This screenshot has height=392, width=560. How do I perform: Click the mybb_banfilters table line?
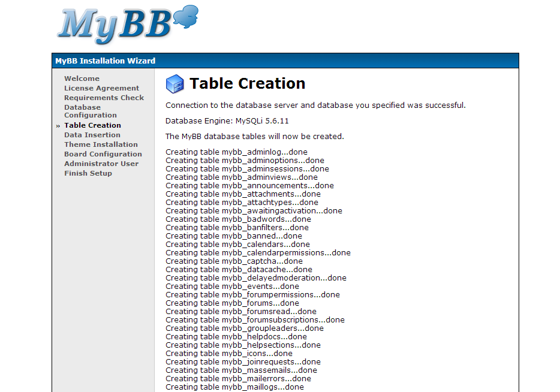tap(237, 228)
